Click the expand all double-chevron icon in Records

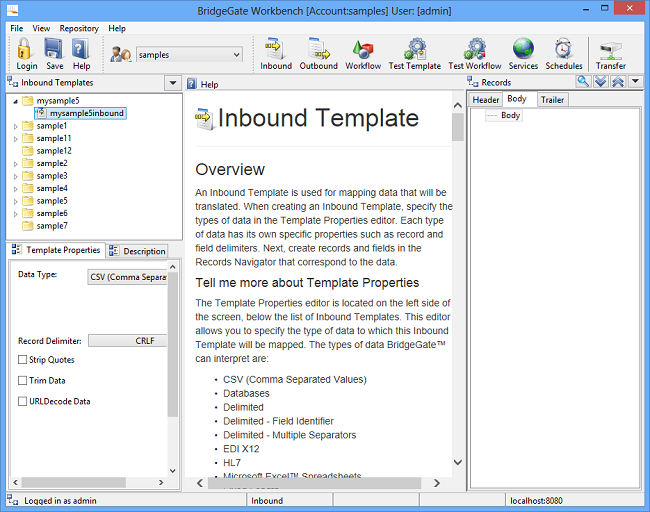click(601, 81)
